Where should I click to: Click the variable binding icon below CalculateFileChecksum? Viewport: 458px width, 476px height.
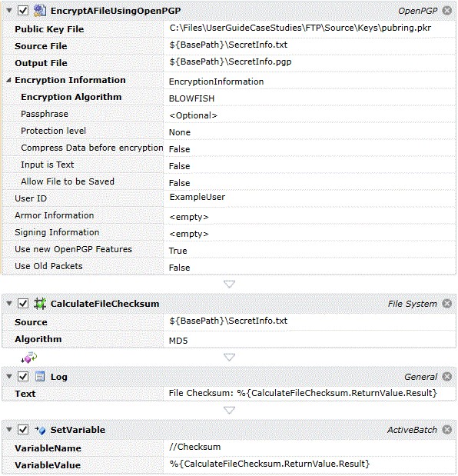tap(28, 358)
